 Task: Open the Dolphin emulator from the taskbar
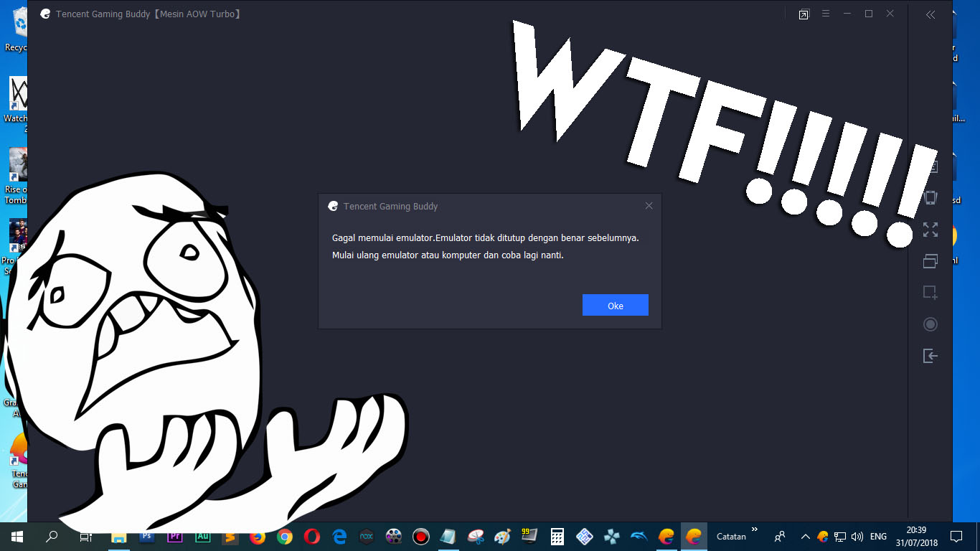click(639, 536)
